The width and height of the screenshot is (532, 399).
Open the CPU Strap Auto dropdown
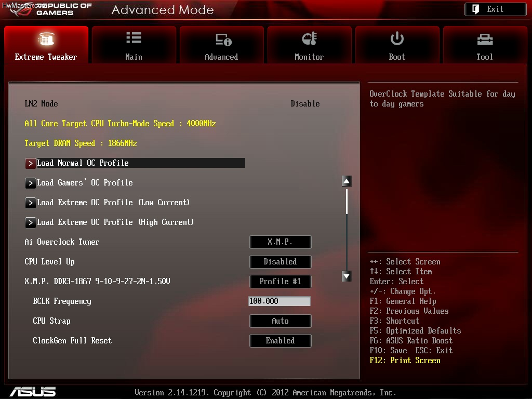coord(280,321)
